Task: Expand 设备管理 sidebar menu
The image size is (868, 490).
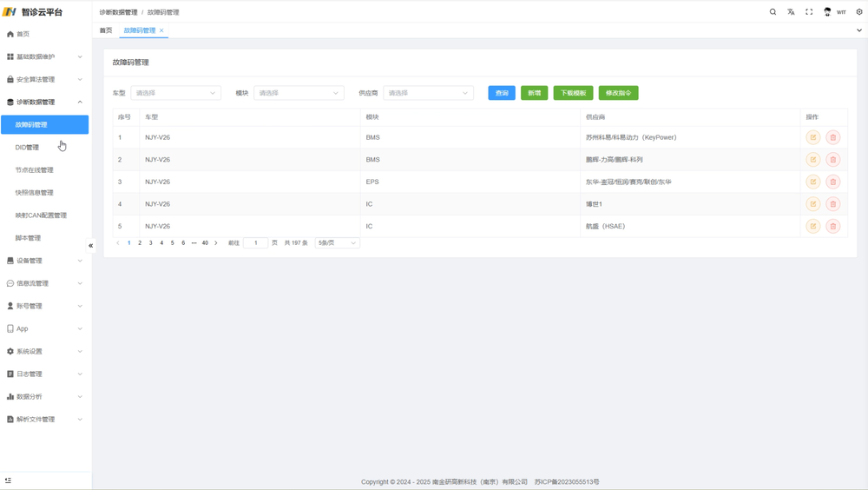Action: [x=45, y=261]
